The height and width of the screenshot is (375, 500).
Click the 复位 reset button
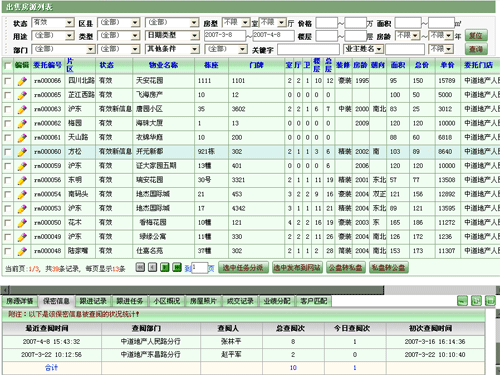(476, 35)
